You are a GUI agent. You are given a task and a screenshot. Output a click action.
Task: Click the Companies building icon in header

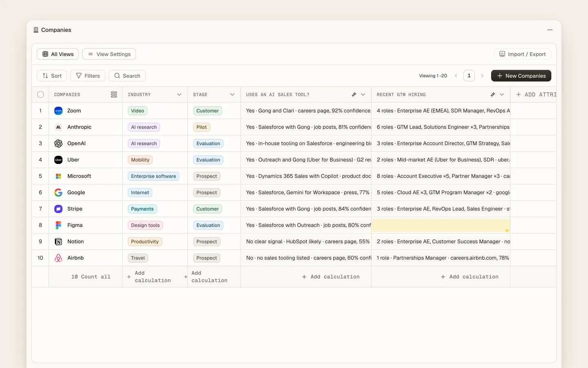pos(36,30)
